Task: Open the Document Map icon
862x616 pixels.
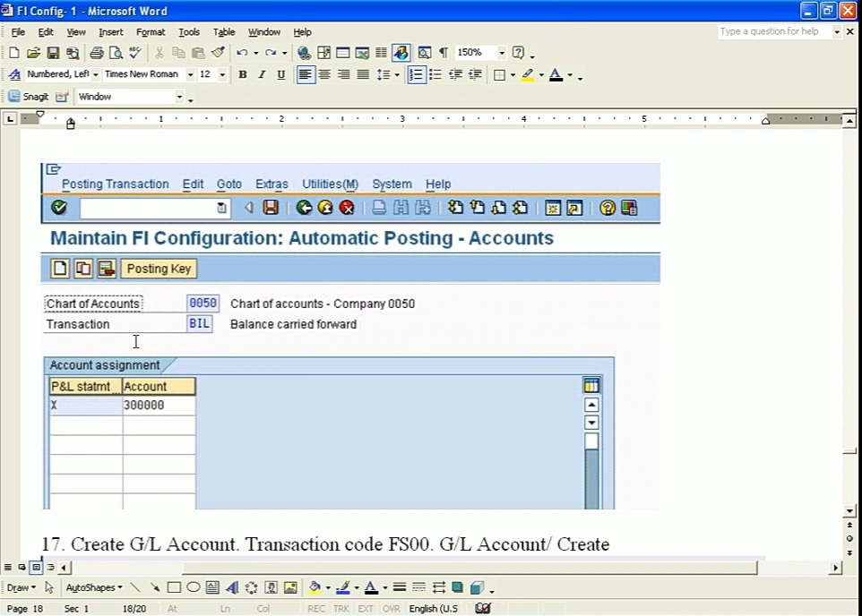Action: 425,53
